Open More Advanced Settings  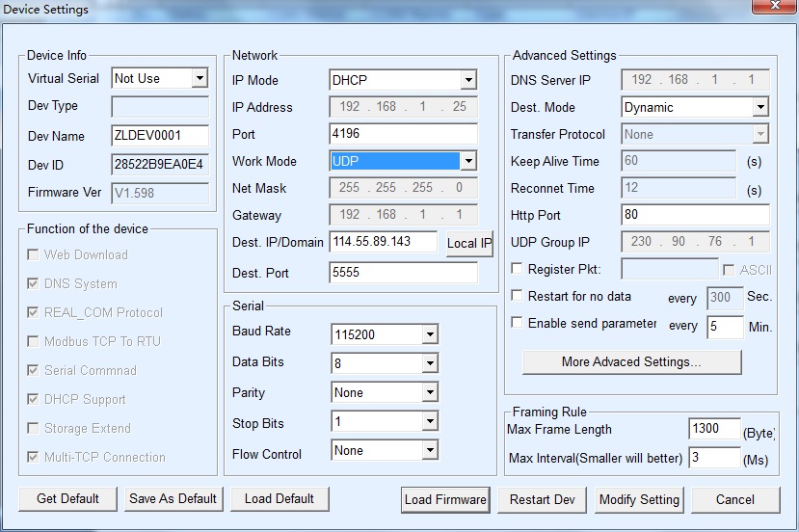631,362
